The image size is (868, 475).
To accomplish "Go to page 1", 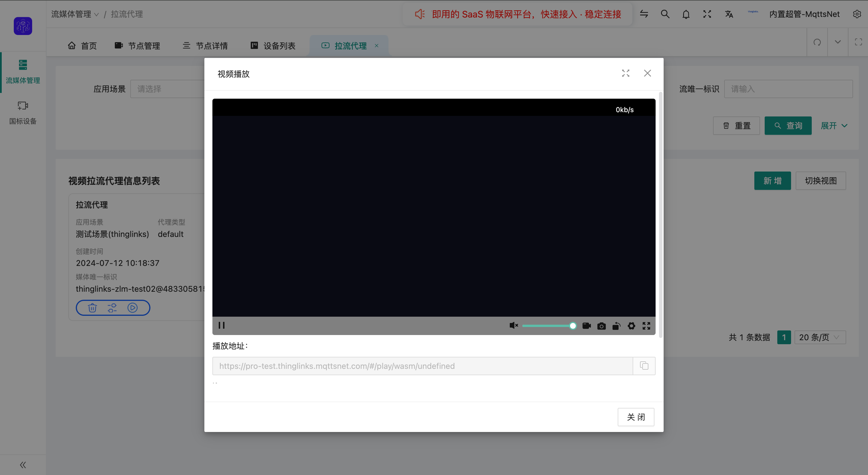I will tap(784, 337).
